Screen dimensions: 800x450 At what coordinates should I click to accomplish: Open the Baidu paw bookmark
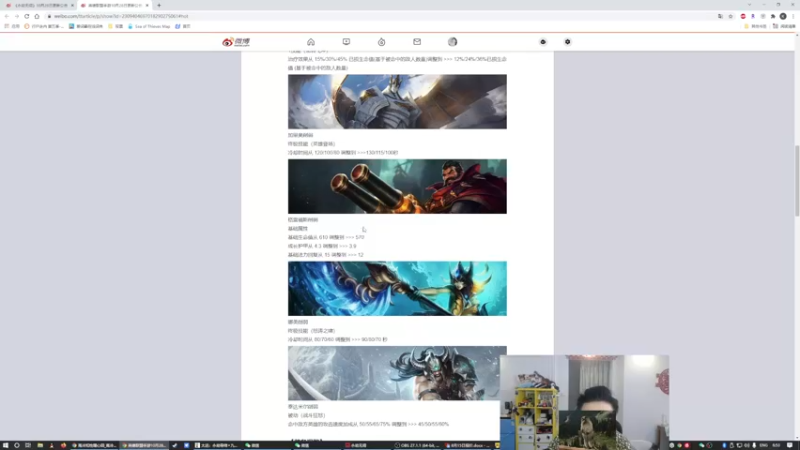[x=183, y=26]
